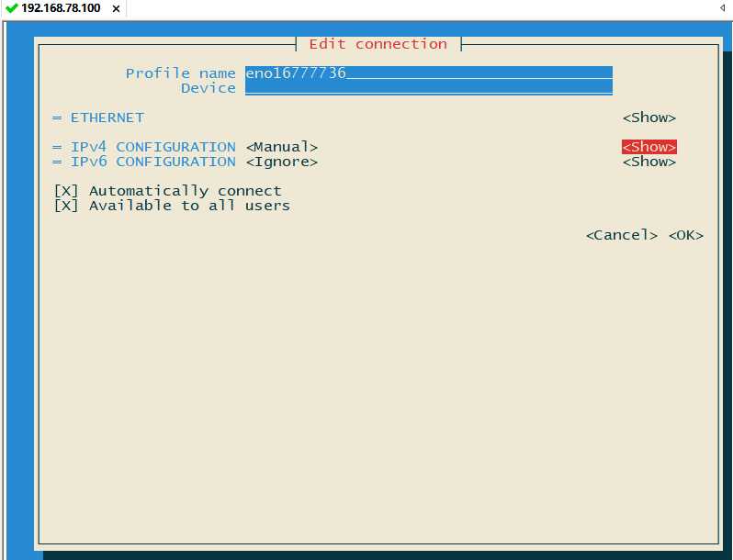
Task: Open the IPv6 Ignore method dropdown
Action: (282, 162)
